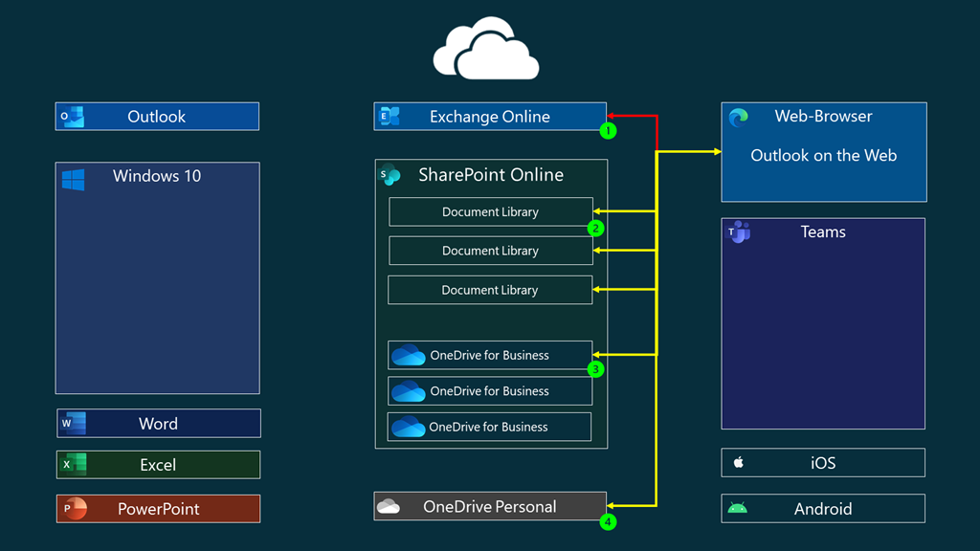Click the Android robot icon

pyautogui.click(x=737, y=508)
